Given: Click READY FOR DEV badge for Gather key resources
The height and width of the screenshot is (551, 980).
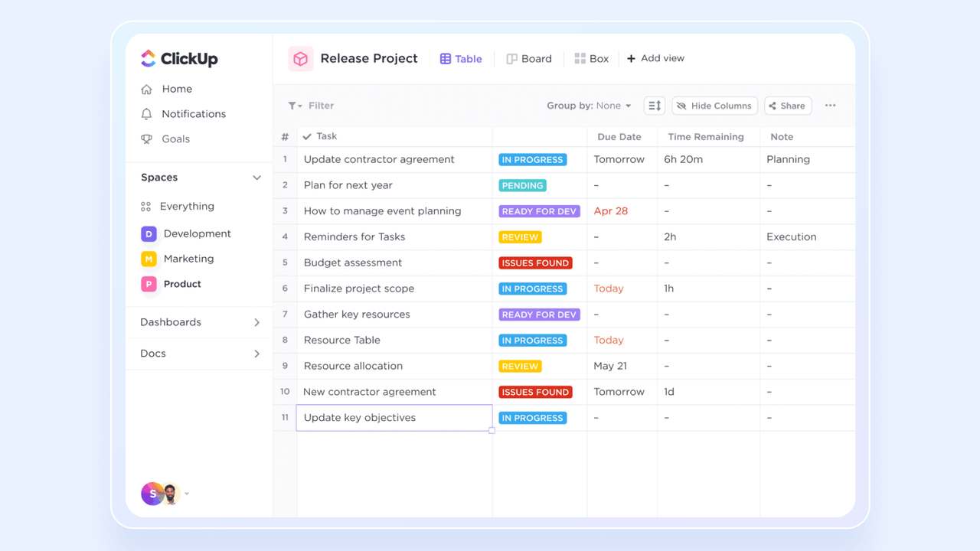Looking at the screenshot, I should tap(539, 315).
